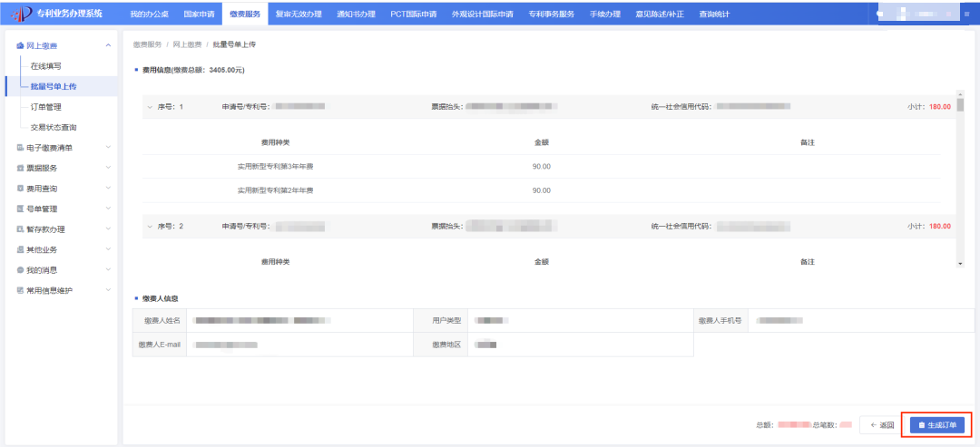
Task: Click the 号单管理 sidebar icon
Action: [x=20, y=209]
